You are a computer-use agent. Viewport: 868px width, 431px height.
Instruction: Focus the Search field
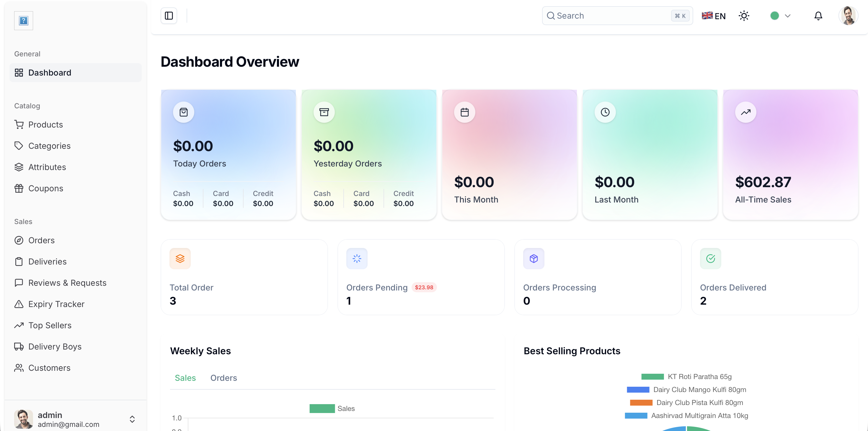(x=617, y=16)
